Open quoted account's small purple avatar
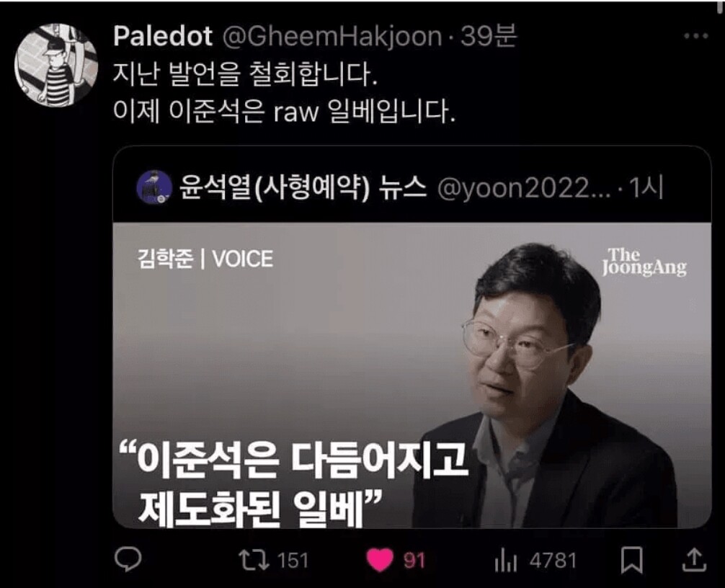 coord(154,187)
